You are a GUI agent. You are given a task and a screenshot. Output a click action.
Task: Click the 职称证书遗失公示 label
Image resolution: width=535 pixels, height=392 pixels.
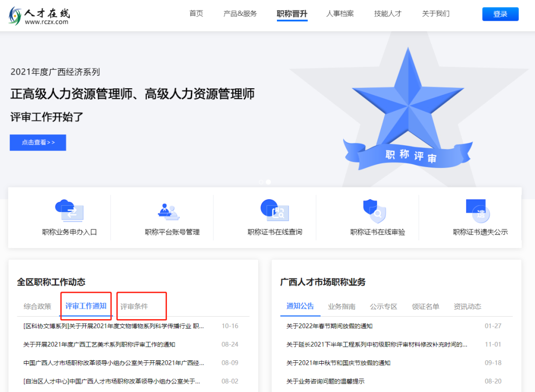click(481, 232)
